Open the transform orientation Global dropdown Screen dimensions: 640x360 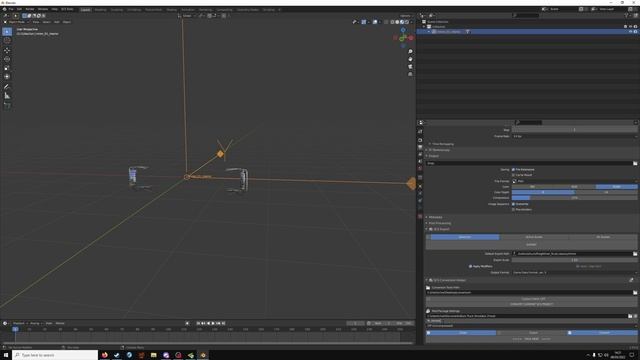point(187,16)
